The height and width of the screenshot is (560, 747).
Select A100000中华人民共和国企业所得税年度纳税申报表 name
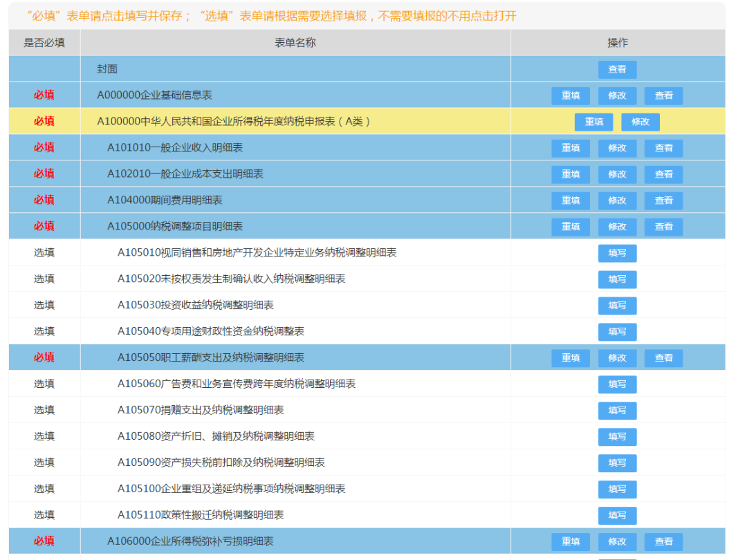coord(234,122)
